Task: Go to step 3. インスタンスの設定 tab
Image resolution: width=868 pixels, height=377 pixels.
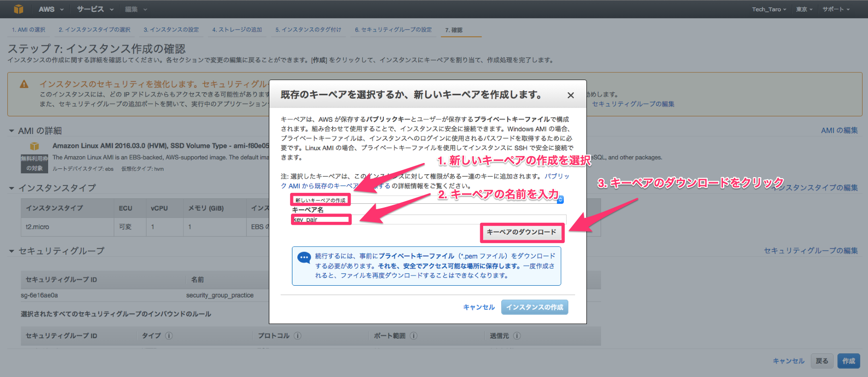Action: pyautogui.click(x=171, y=30)
